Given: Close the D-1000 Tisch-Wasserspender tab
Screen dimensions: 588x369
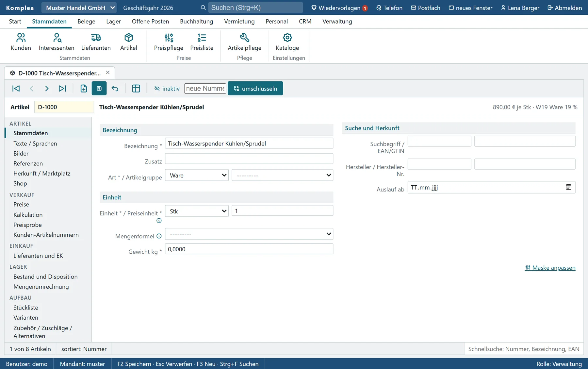Looking at the screenshot, I should pyautogui.click(x=108, y=73).
